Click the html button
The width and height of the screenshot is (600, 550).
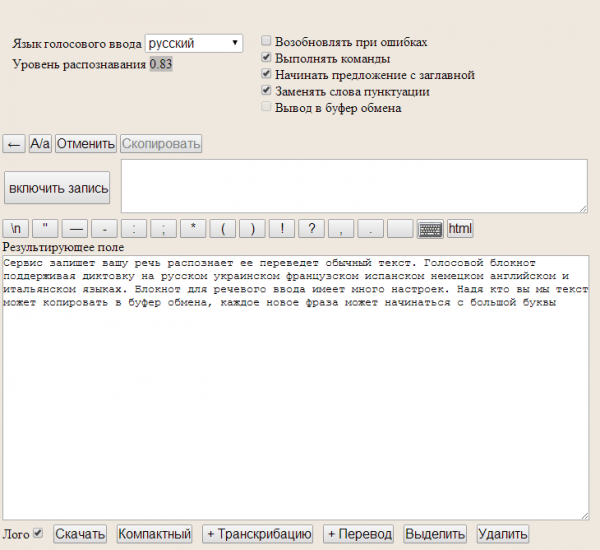click(460, 229)
